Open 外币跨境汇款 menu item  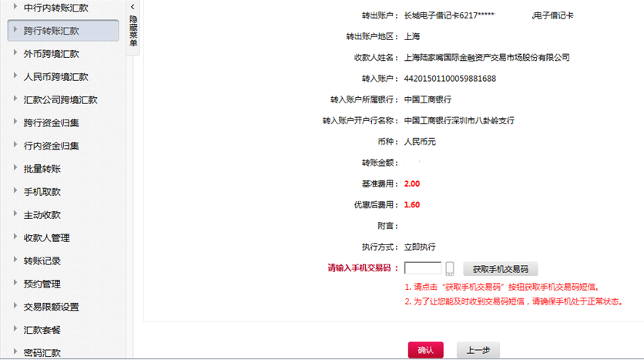coord(52,54)
